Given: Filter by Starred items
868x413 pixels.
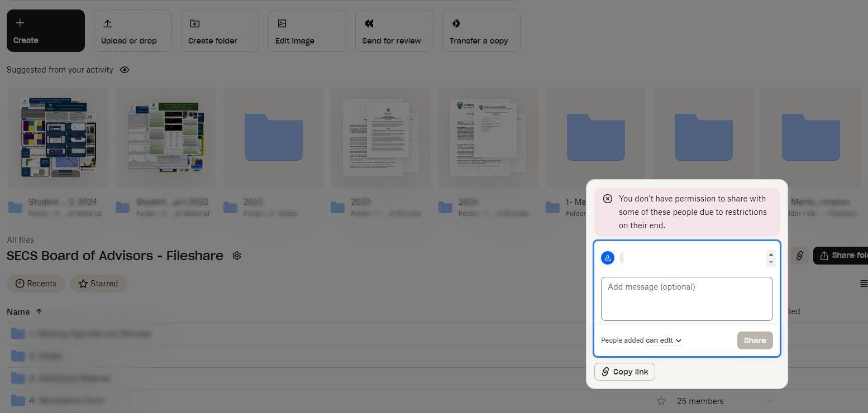Looking at the screenshot, I should (x=98, y=284).
